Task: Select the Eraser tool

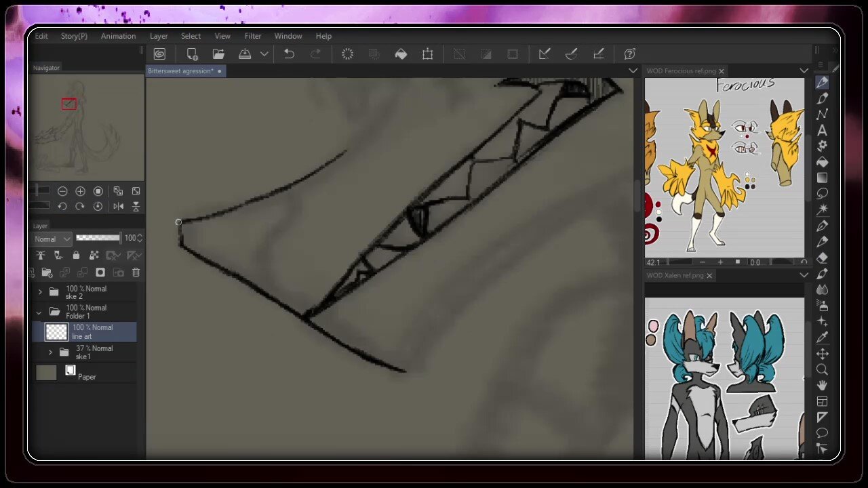Action: click(822, 258)
